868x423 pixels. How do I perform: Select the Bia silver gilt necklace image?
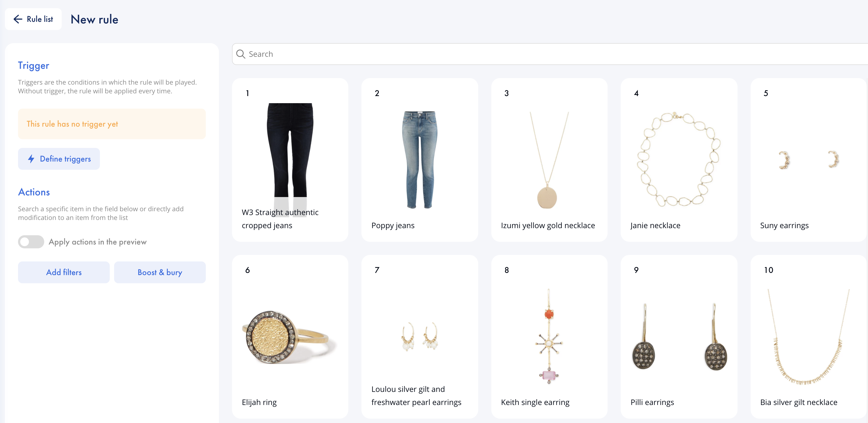tap(808, 336)
